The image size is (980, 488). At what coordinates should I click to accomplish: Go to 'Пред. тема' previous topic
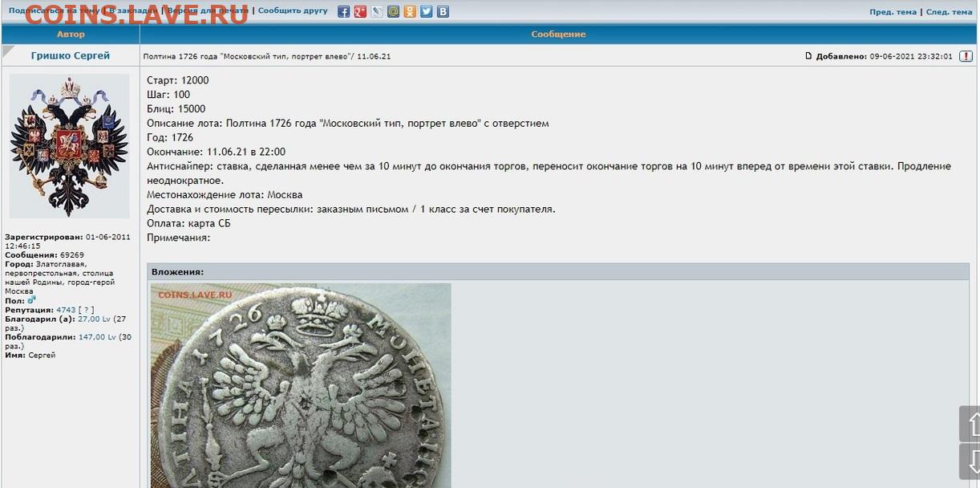pyautogui.click(x=893, y=12)
